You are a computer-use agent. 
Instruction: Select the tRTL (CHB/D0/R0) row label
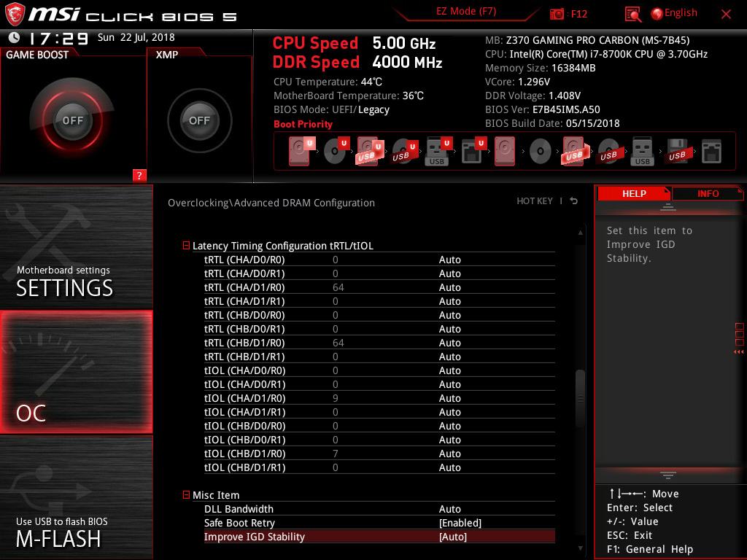(x=244, y=315)
